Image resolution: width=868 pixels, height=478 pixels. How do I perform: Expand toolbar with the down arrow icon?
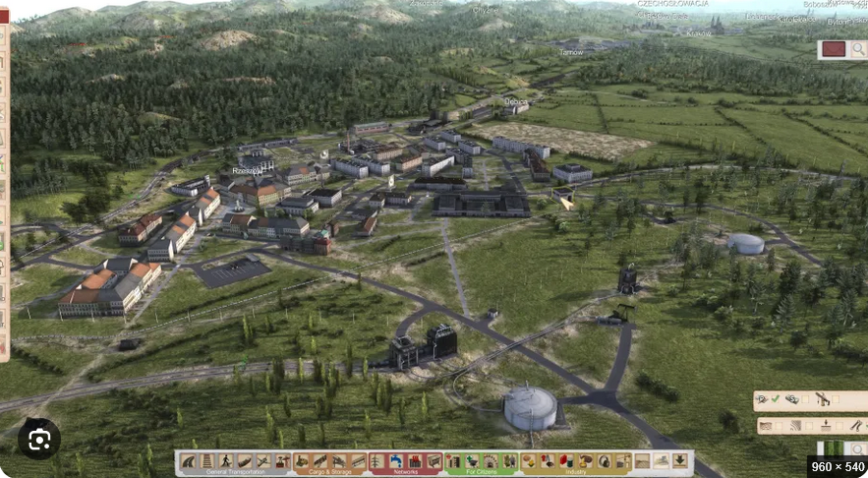click(680, 461)
